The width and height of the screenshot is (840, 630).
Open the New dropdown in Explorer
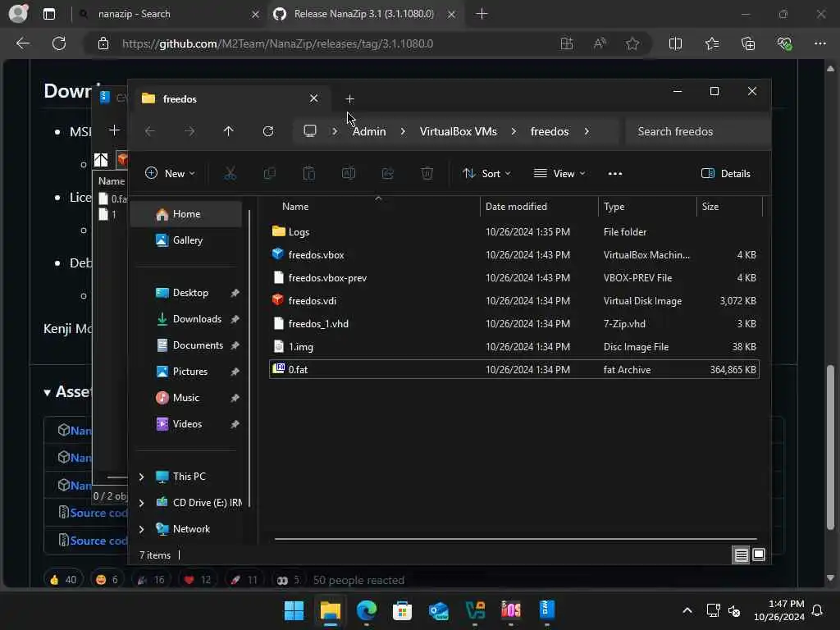coord(170,174)
